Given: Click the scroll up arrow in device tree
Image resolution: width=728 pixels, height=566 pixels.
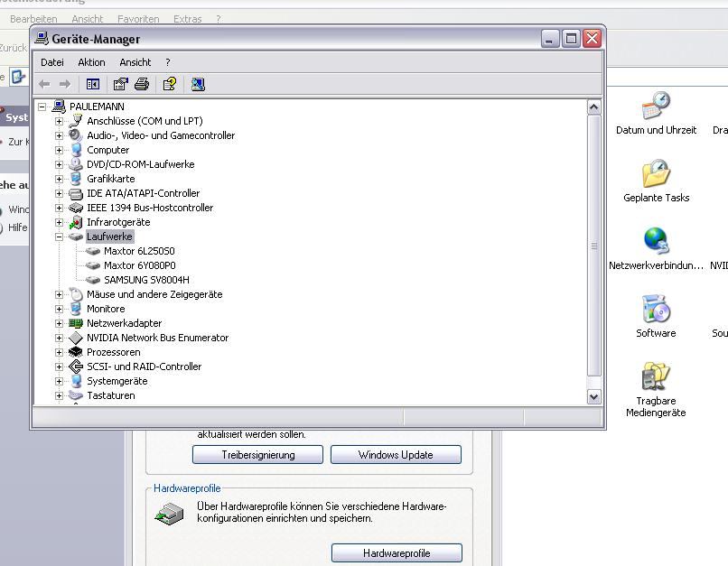Looking at the screenshot, I should 593,107.
